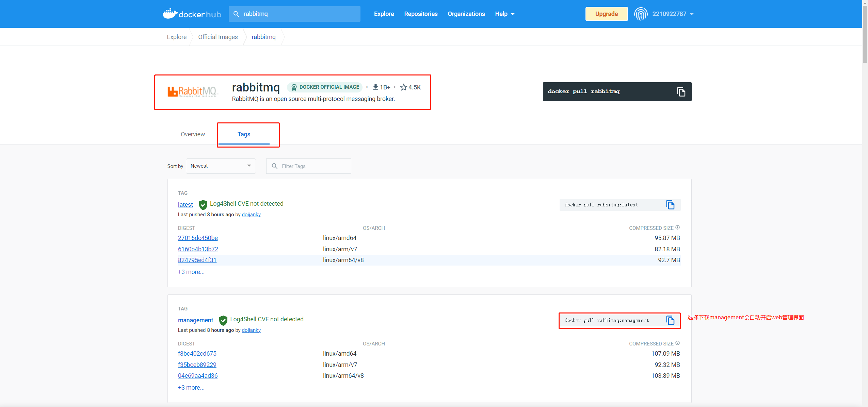868x407 pixels.
Task: Expand +3 more under latest tag
Action: pyautogui.click(x=191, y=272)
